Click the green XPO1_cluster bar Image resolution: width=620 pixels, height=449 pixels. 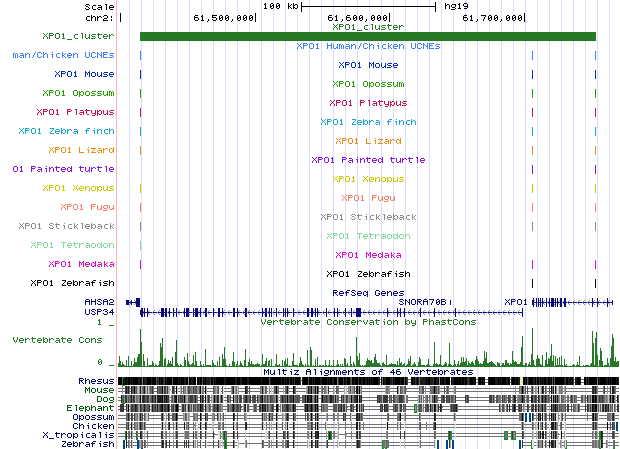point(367,37)
